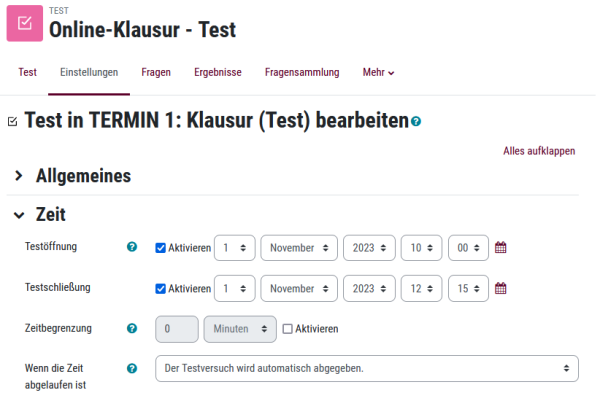The image size is (600, 409).
Task: Show help for Wenn die Zeit abgelaufen ist
Action: tap(132, 368)
